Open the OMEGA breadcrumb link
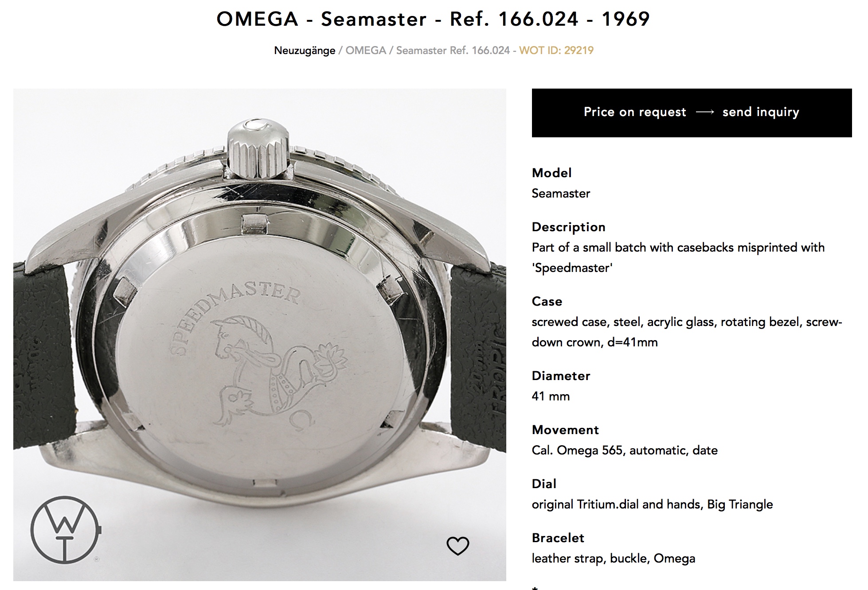The image size is (868, 590). 366,50
